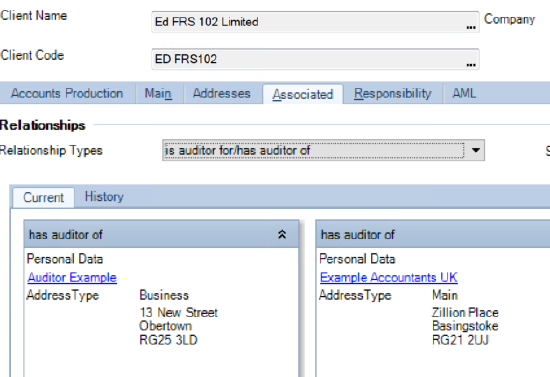Open the AML tab
The width and height of the screenshot is (550, 377).
(x=464, y=93)
